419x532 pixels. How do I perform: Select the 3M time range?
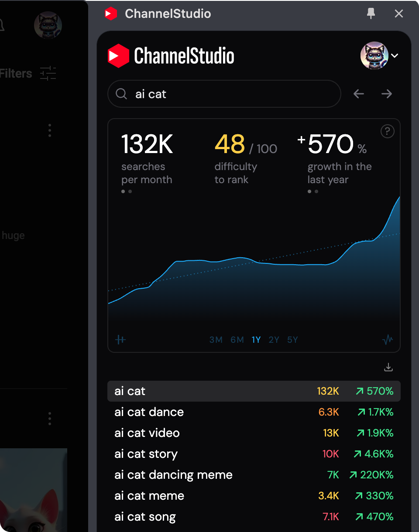tap(216, 340)
